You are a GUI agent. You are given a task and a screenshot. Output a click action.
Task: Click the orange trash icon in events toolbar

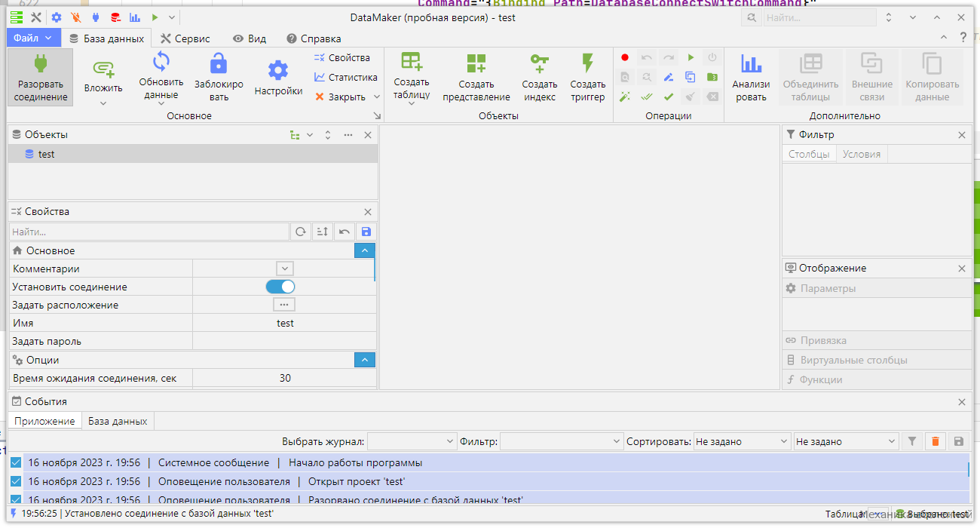click(936, 441)
